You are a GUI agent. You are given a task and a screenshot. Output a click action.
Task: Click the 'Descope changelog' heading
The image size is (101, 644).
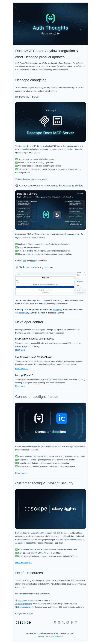[31, 80]
